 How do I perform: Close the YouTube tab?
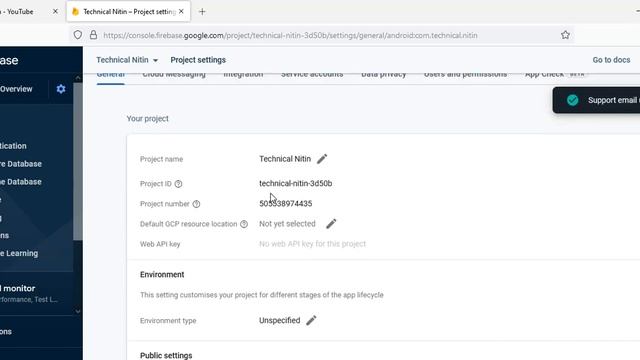click(56, 11)
